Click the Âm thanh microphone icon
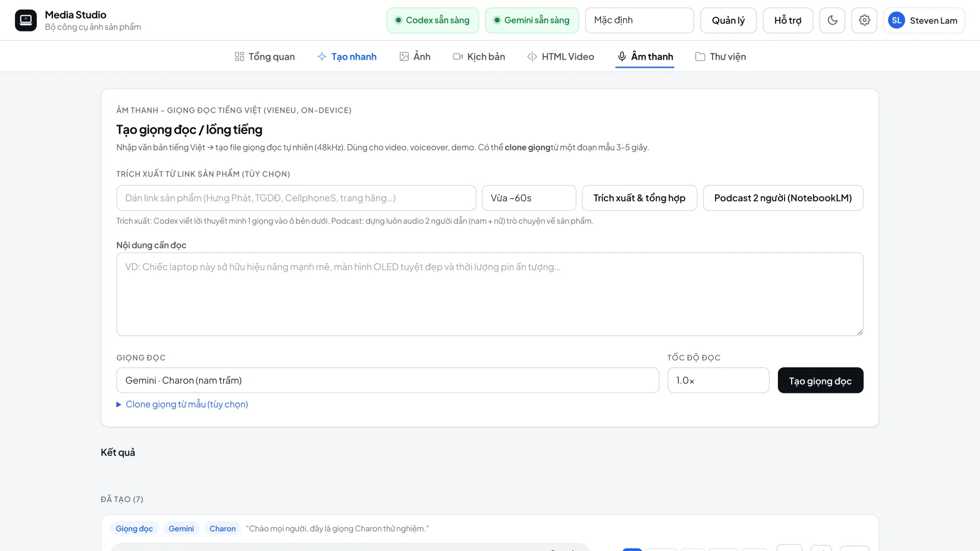The width and height of the screenshot is (980, 551). coord(622,57)
